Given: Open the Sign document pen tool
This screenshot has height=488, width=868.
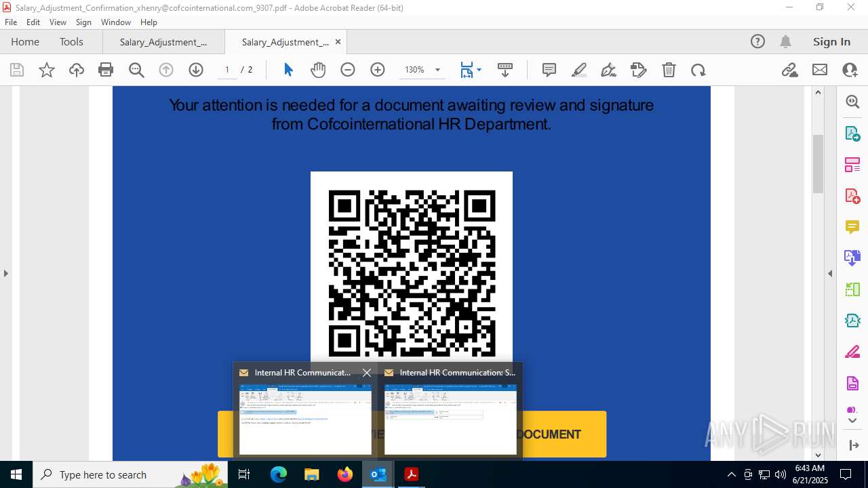Looking at the screenshot, I should coord(609,70).
